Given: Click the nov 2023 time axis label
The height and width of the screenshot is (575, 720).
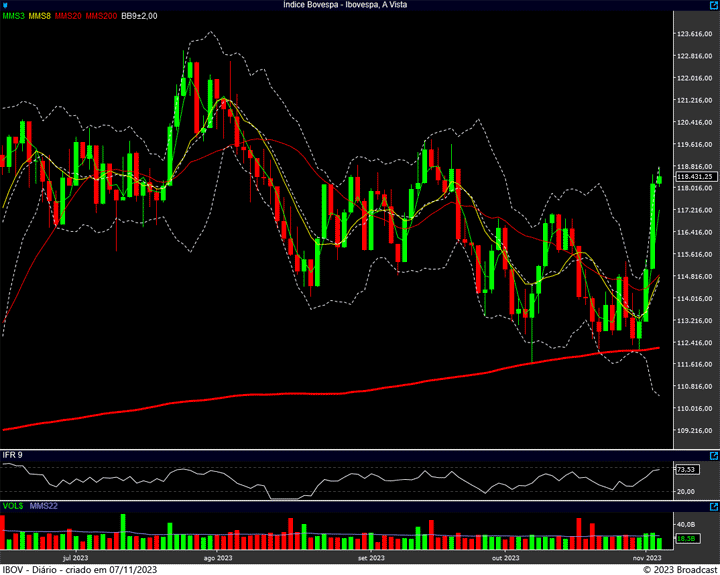Looking at the screenshot, I should [x=647, y=558].
